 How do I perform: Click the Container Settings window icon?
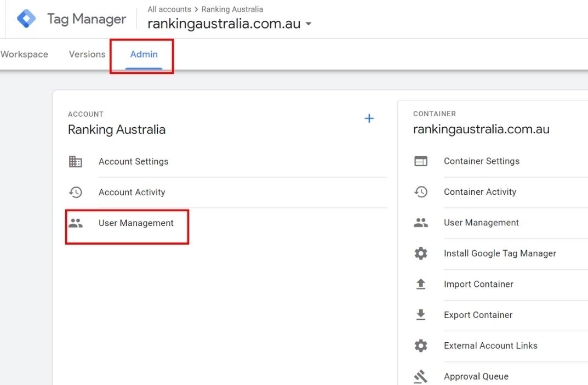coord(421,161)
